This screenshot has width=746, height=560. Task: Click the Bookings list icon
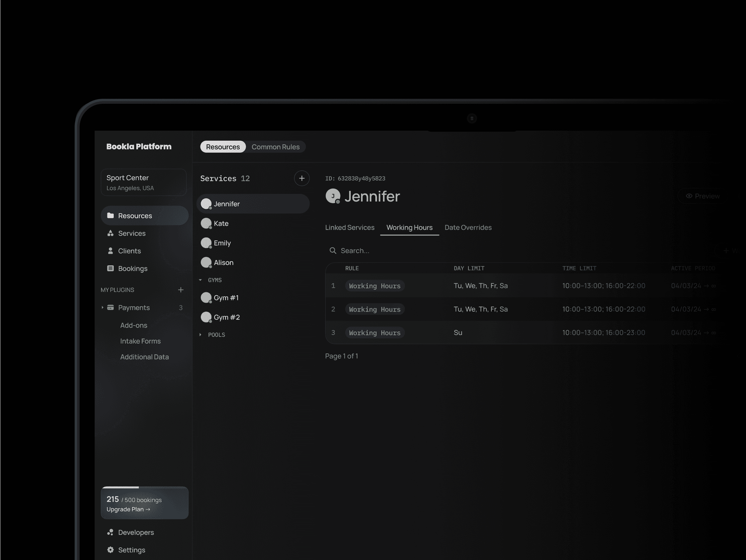(x=110, y=268)
